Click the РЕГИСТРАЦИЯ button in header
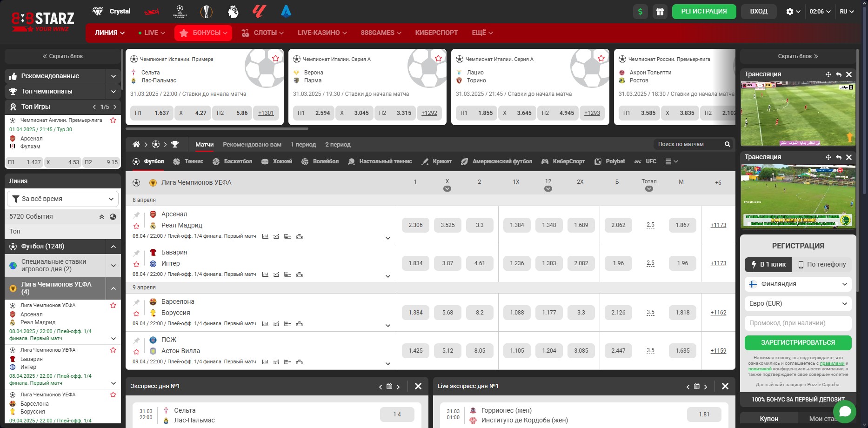 click(704, 12)
